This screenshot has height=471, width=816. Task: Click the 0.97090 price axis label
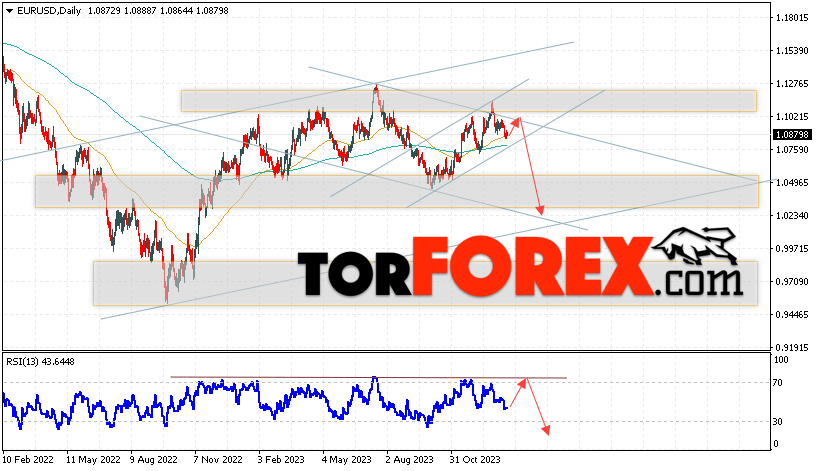click(x=792, y=282)
